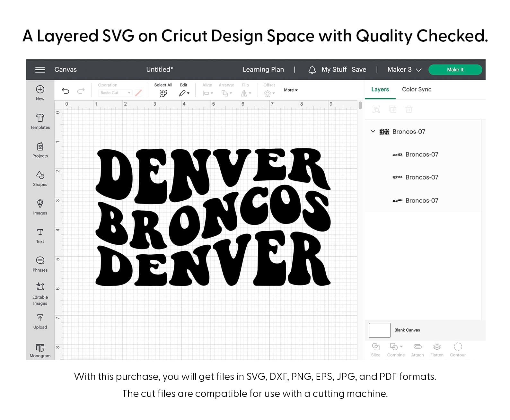Open the Images library
The image size is (510, 420).
point(40,204)
